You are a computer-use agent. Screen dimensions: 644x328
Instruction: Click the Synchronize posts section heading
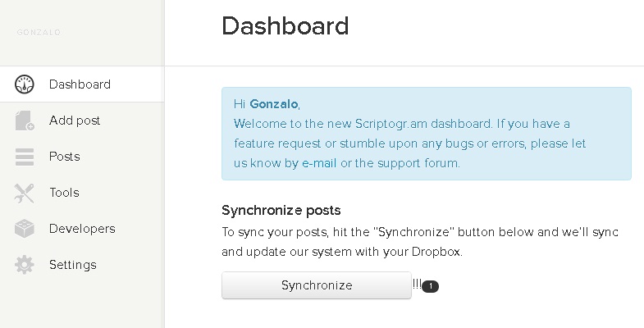[x=281, y=210]
